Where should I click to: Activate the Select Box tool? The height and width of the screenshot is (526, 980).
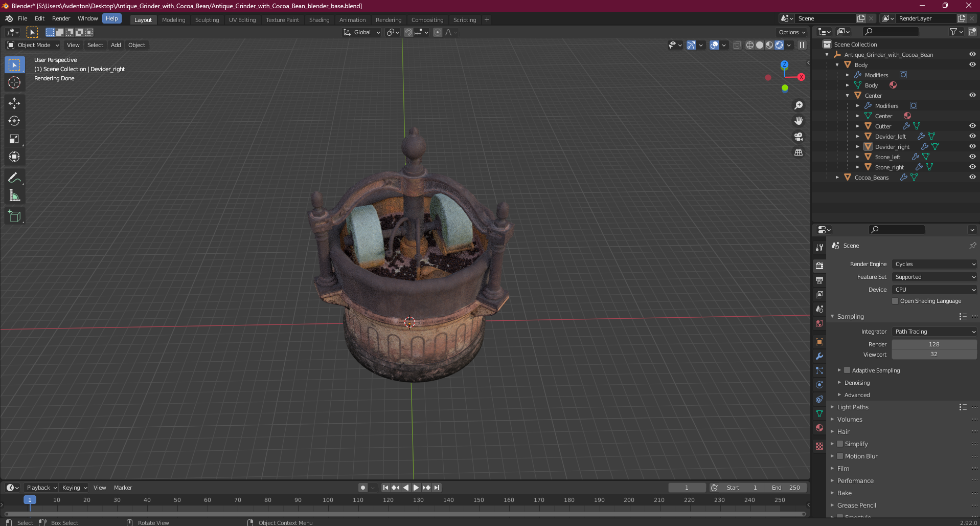pyautogui.click(x=14, y=64)
